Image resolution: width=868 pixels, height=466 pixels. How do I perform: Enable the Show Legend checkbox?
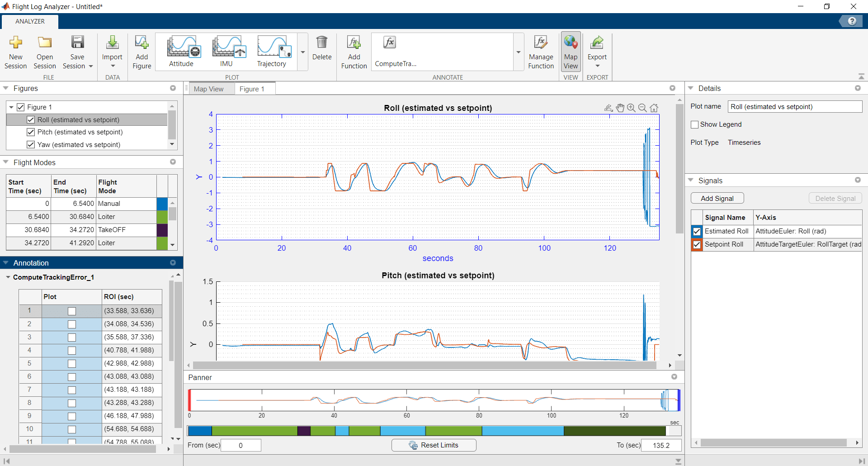pos(695,125)
